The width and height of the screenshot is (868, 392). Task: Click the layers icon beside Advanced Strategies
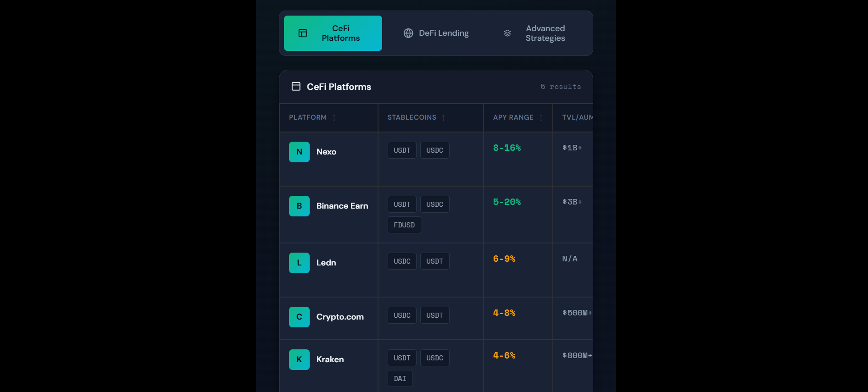(507, 33)
